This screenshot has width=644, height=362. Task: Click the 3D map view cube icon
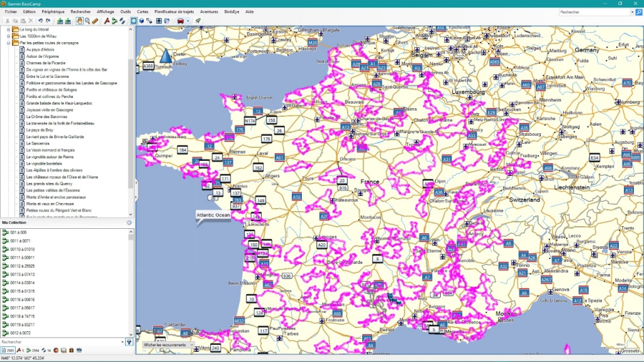(x=142, y=21)
